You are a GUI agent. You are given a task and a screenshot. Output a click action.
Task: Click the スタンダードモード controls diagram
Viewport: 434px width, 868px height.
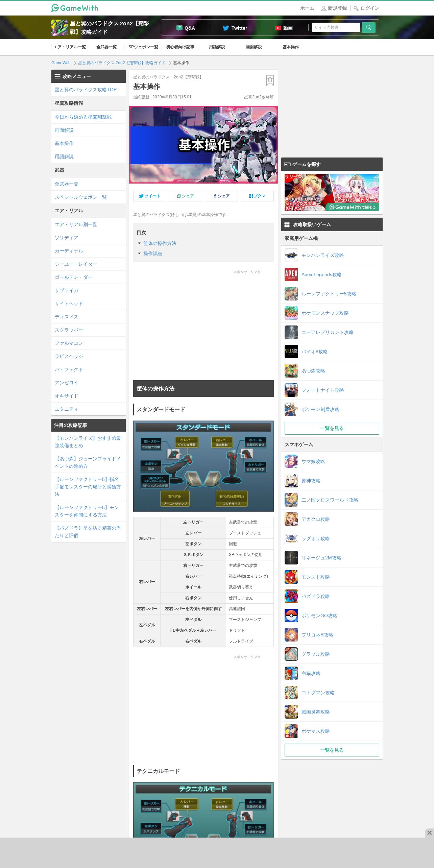pyautogui.click(x=203, y=466)
